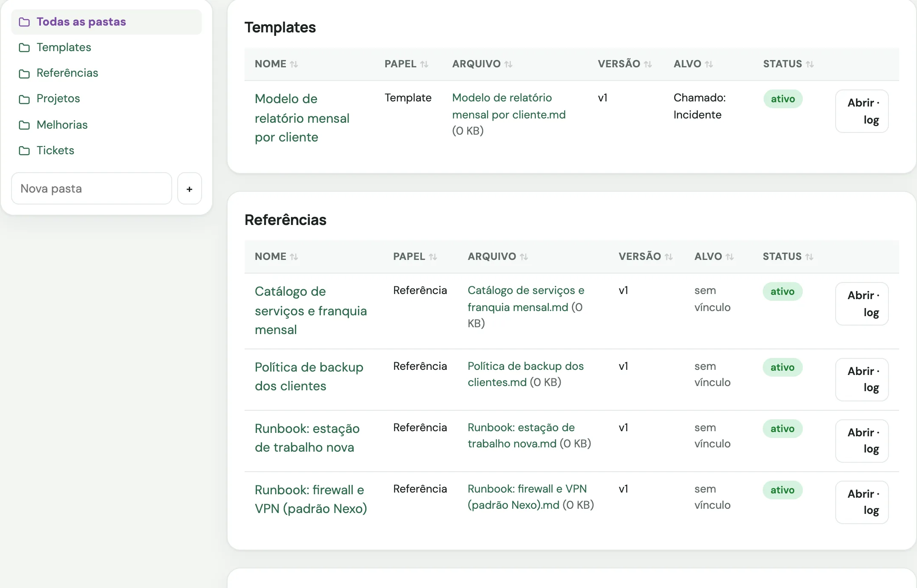
Task: Open Runbook: firewall e VPN (padrão Nexo)
Action: pyautogui.click(x=311, y=499)
